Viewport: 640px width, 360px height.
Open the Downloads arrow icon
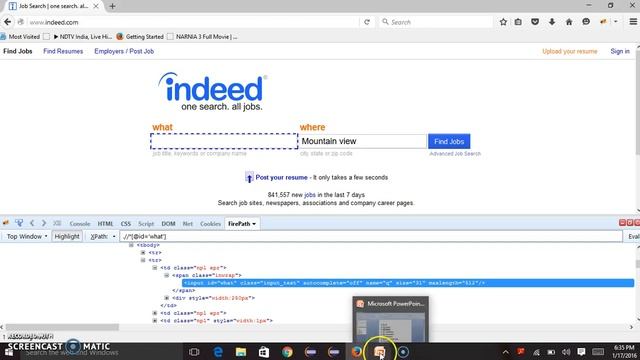552,22
